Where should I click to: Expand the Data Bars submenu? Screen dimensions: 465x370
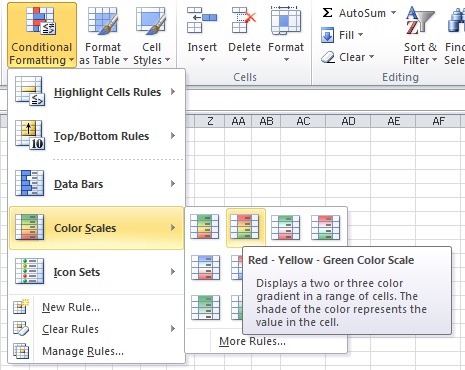pos(96,184)
